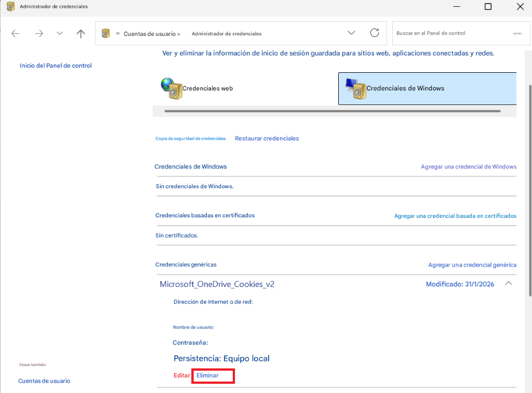Click Agregar una credencial de Windows

coord(469,167)
